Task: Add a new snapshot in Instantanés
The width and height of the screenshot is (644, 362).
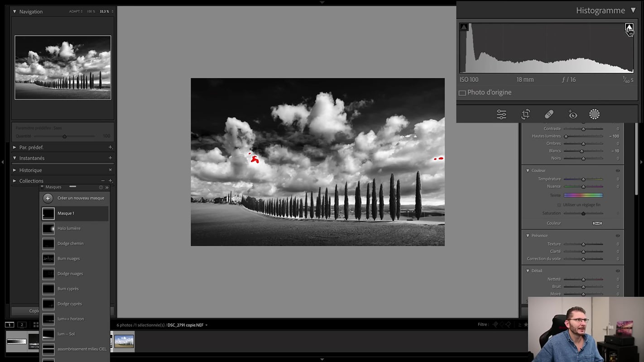Action: point(110,158)
